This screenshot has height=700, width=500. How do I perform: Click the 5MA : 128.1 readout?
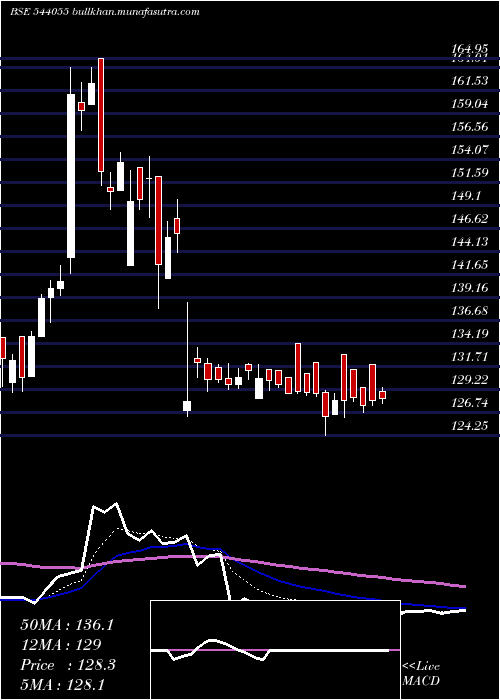pyautogui.click(x=62, y=684)
